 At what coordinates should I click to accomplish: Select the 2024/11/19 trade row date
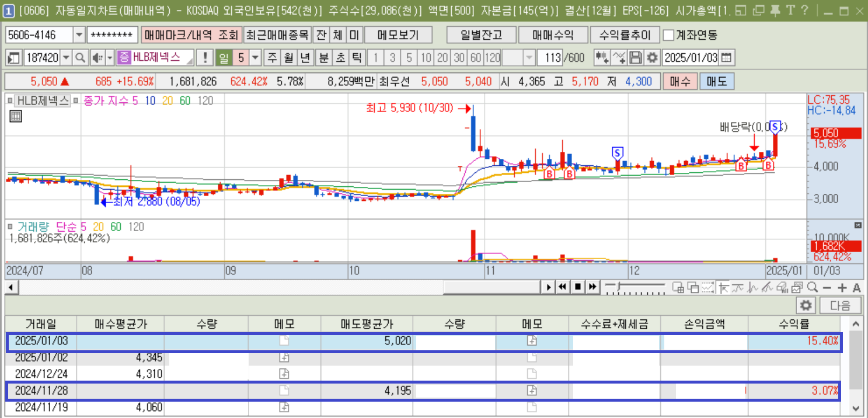click(41, 407)
